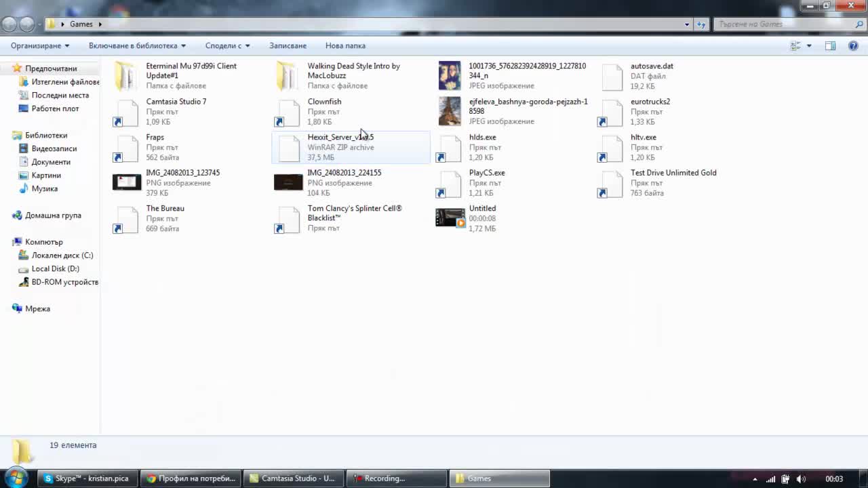Select The Bureau shortcut icon

[x=126, y=219]
